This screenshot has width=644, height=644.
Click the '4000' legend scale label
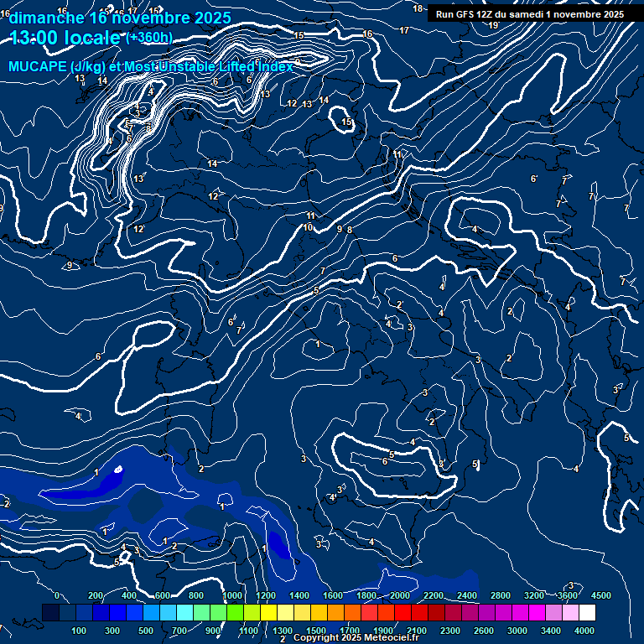point(584,631)
